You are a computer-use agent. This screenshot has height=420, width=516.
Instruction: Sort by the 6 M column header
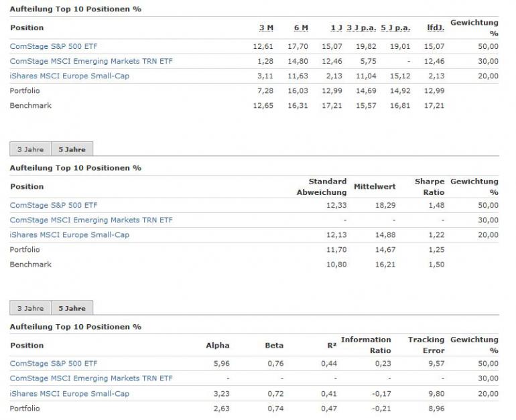(301, 27)
